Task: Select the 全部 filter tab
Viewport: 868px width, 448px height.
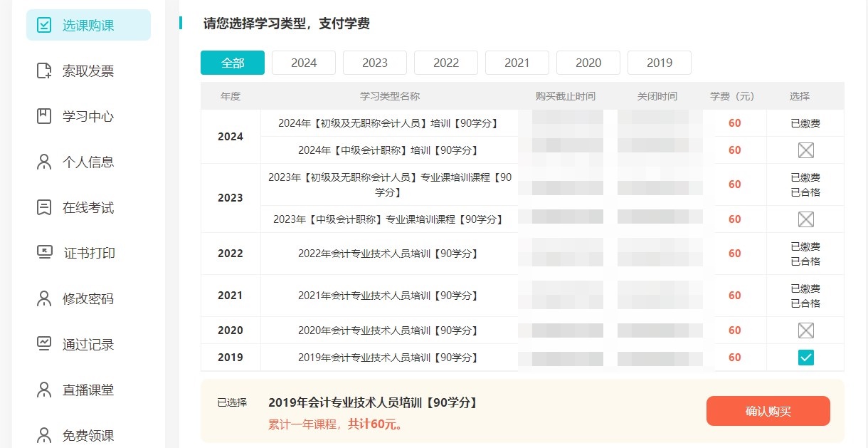Action: coord(232,63)
